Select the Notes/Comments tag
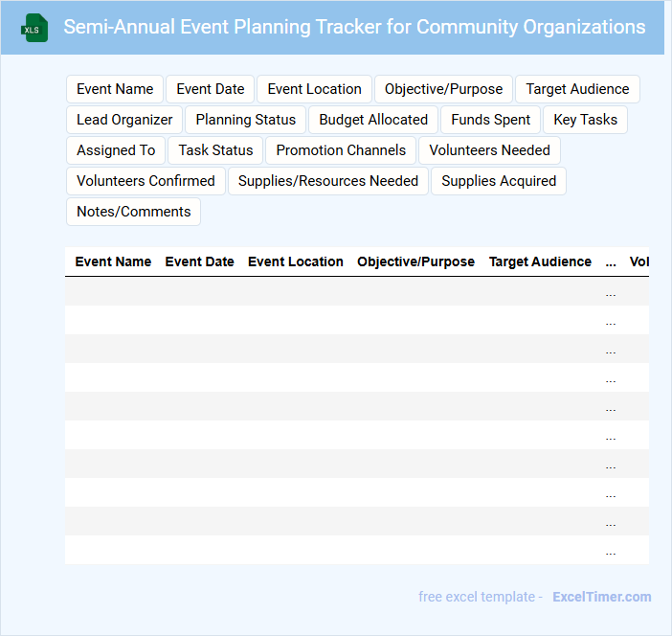 (x=133, y=212)
